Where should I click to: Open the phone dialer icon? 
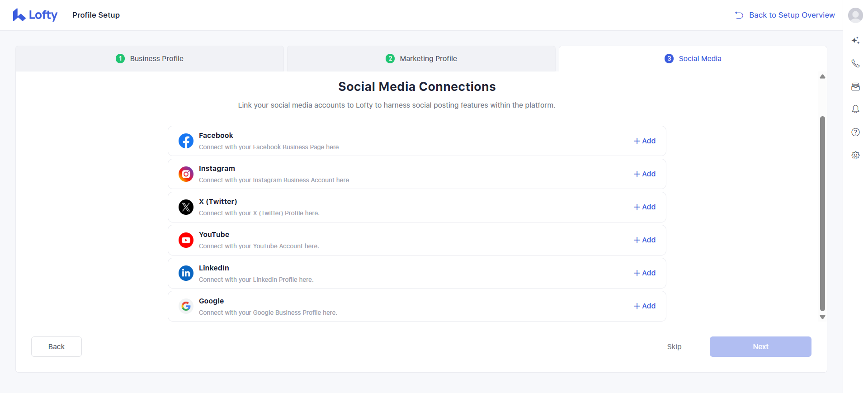tap(855, 63)
